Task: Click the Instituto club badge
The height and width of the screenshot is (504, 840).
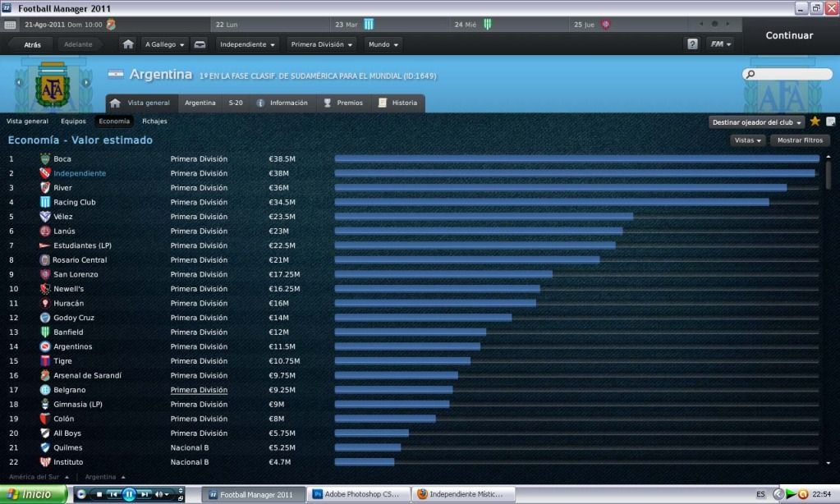Action: [x=45, y=462]
